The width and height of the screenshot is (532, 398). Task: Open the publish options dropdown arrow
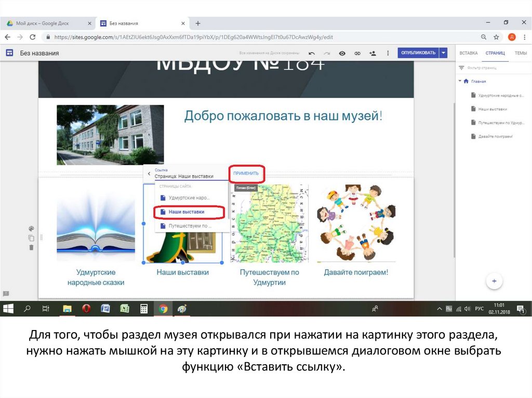click(443, 53)
